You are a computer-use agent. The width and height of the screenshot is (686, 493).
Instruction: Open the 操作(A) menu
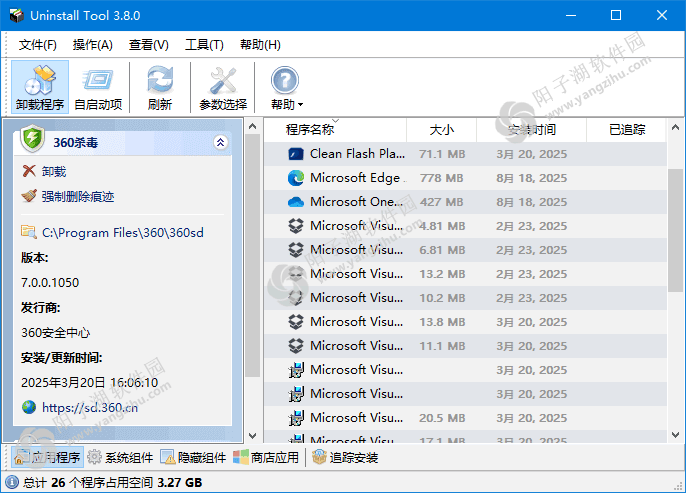pyautogui.click(x=93, y=45)
